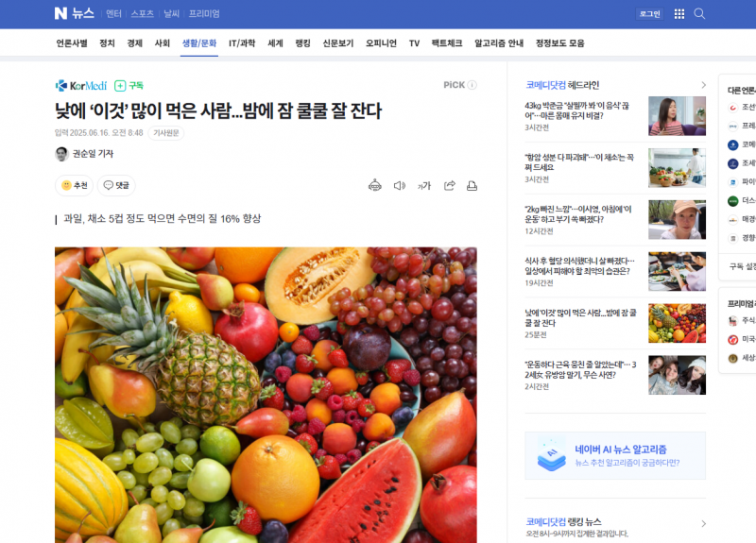Play article audio with the speaker icon

coord(399,185)
